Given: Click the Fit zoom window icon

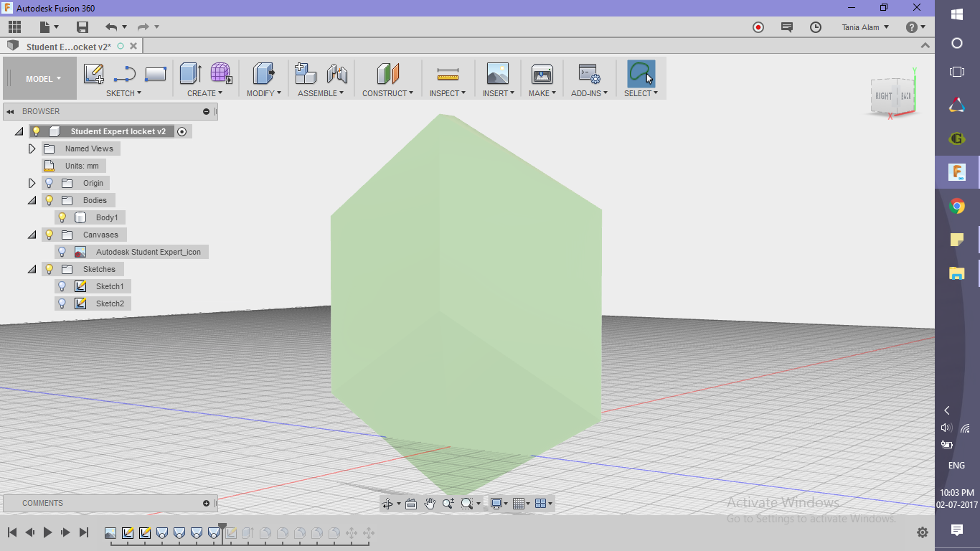Looking at the screenshot, I should point(467,504).
